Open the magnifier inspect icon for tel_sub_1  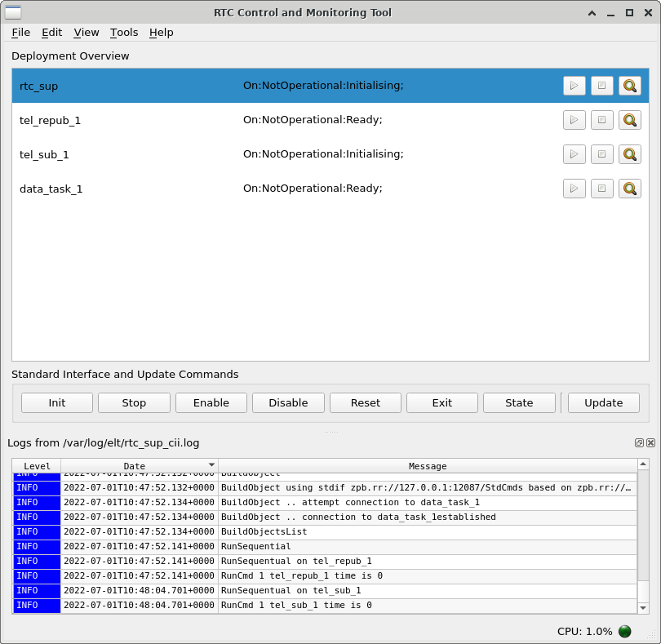629,154
